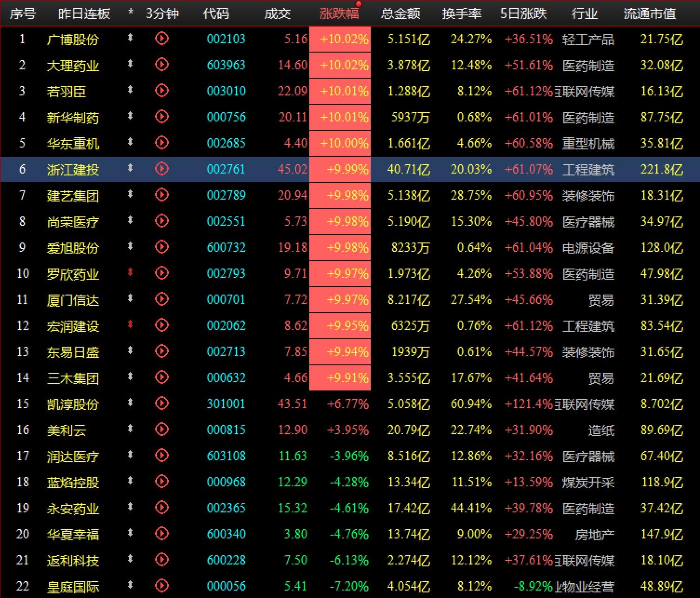
Task: Click stock code 603963
Action: click(226, 65)
